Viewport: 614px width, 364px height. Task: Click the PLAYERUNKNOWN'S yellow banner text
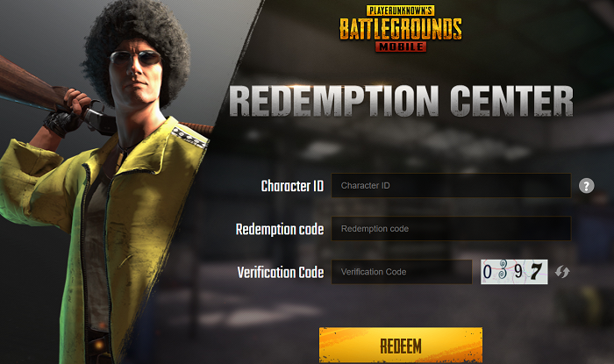coord(400,11)
